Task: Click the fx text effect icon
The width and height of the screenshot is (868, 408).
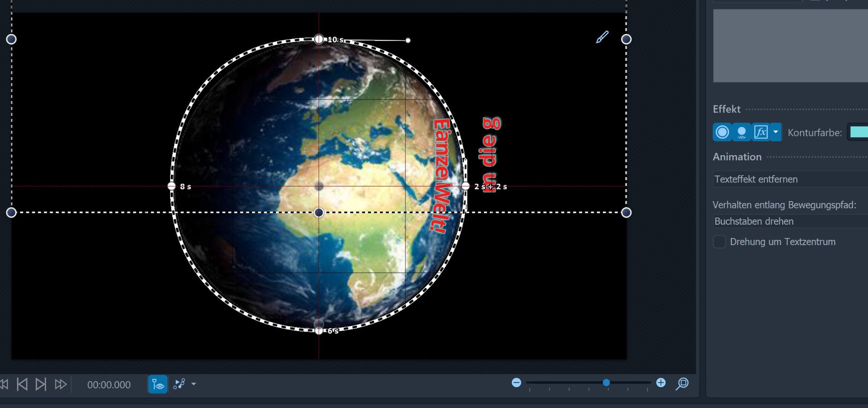Action: tap(760, 132)
